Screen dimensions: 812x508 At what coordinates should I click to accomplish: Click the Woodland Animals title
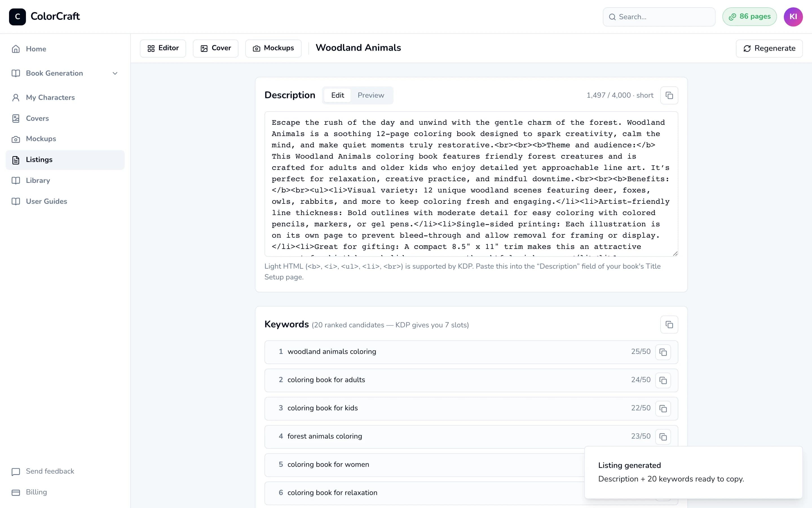click(x=358, y=48)
